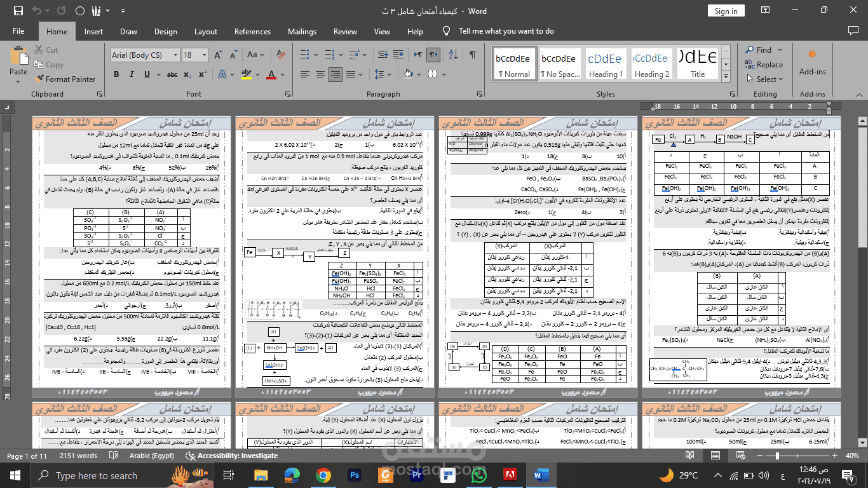Expand the Paste options arrow

point(18,80)
